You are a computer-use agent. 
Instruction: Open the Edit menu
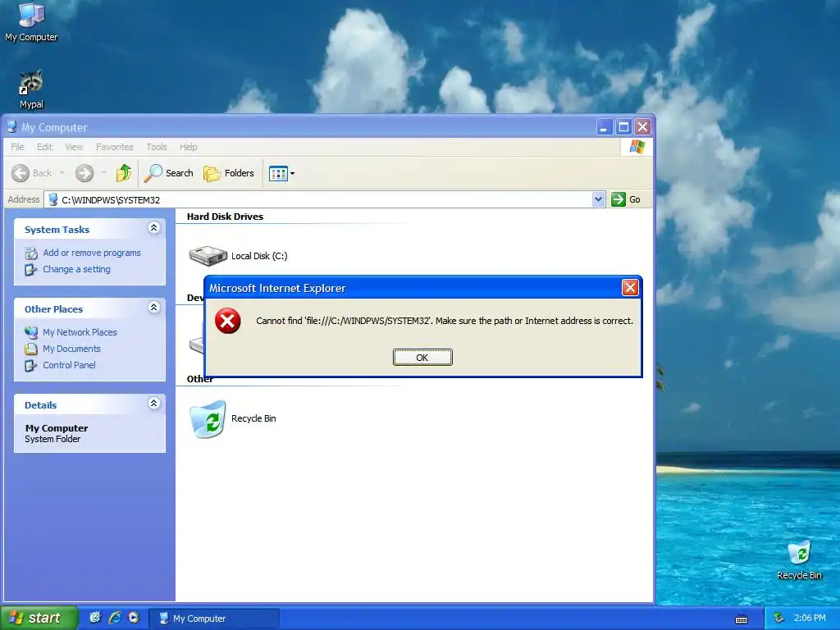(44, 147)
